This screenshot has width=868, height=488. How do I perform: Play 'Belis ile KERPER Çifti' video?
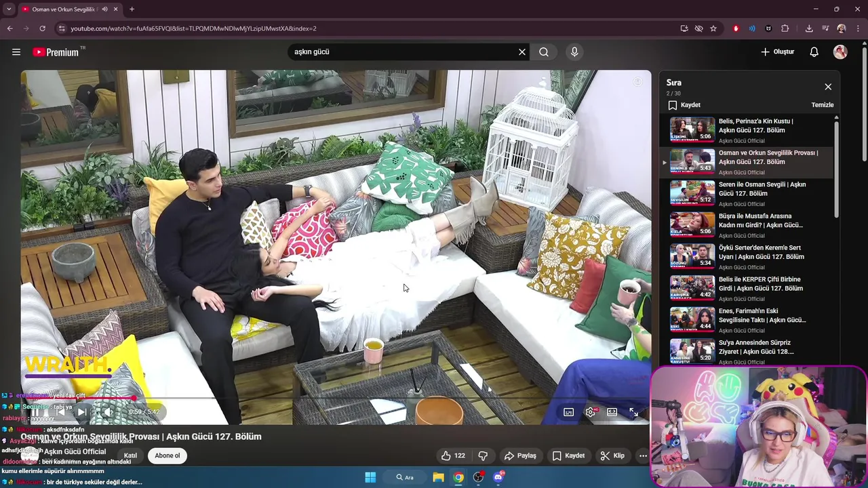pos(746,288)
